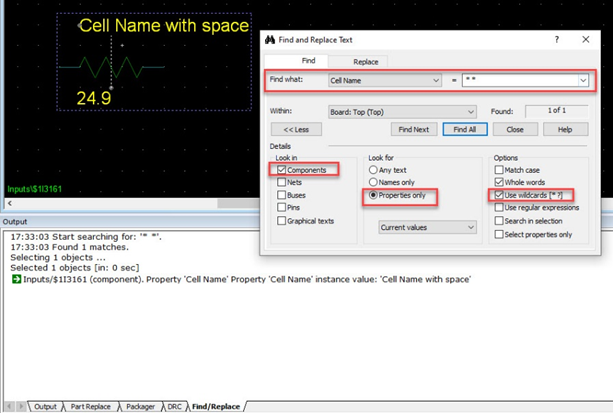Click the Found 1 of 1 field
613x413 pixels.
click(556, 111)
